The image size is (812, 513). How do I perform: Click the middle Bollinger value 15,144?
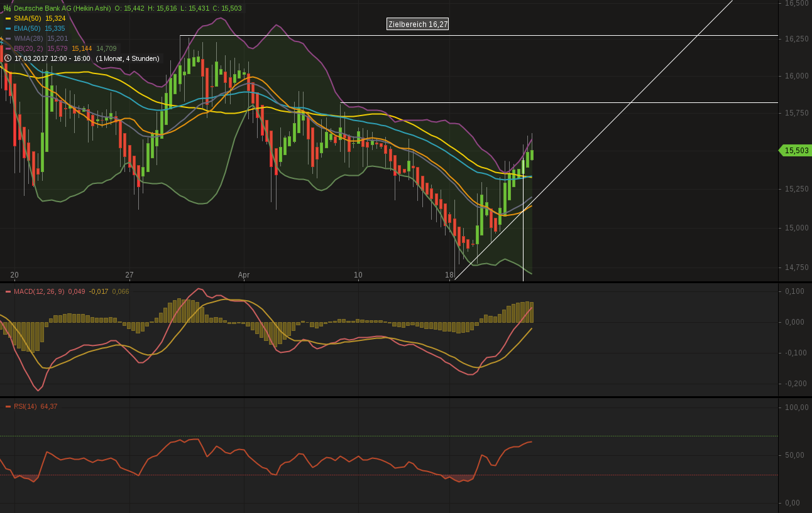pos(82,48)
